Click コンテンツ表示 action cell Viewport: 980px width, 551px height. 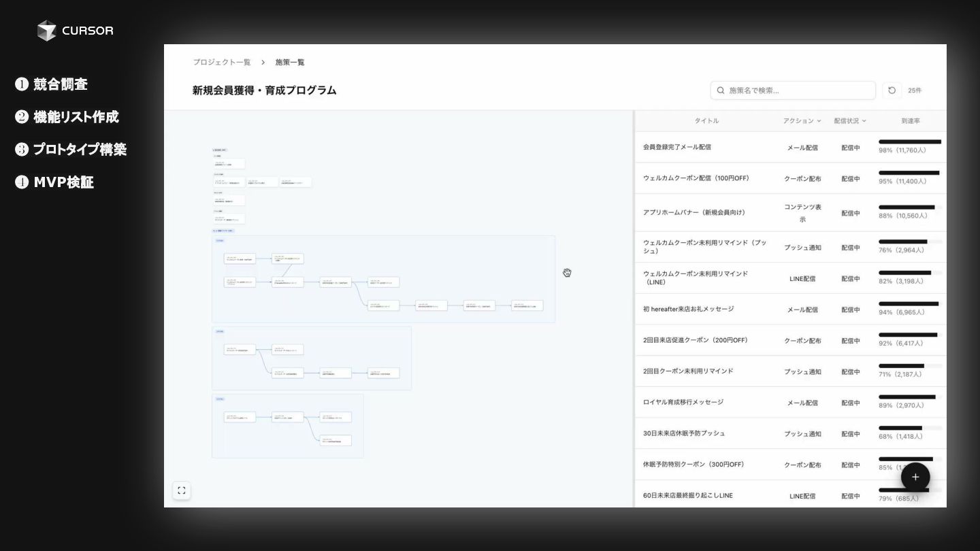click(802, 213)
